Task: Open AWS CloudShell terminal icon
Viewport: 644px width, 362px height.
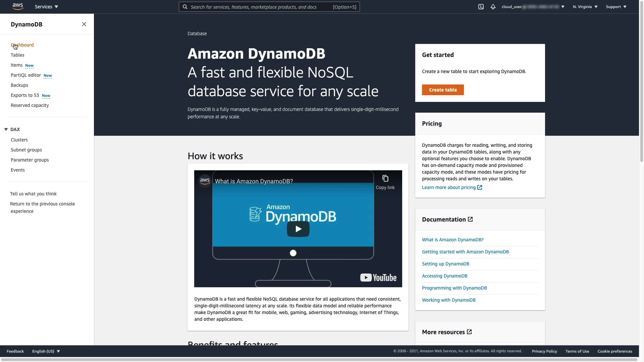Action: tap(481, 7)
